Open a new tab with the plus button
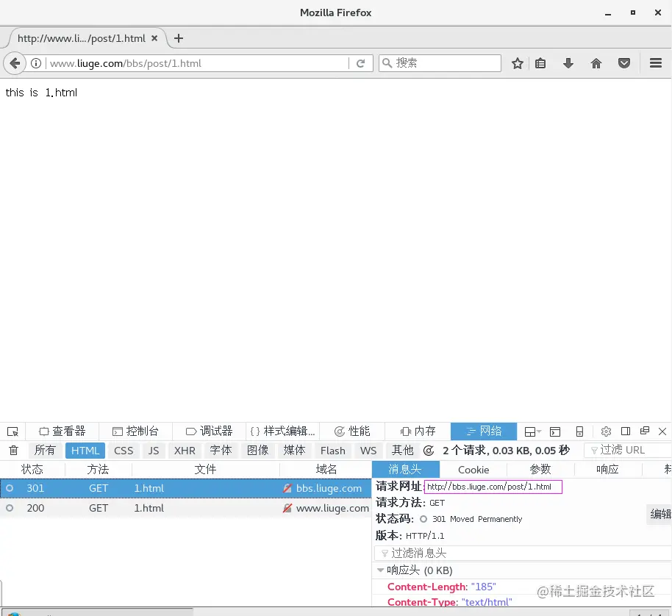This screenshot has height=616, width=672. click(x=179, y=38)
